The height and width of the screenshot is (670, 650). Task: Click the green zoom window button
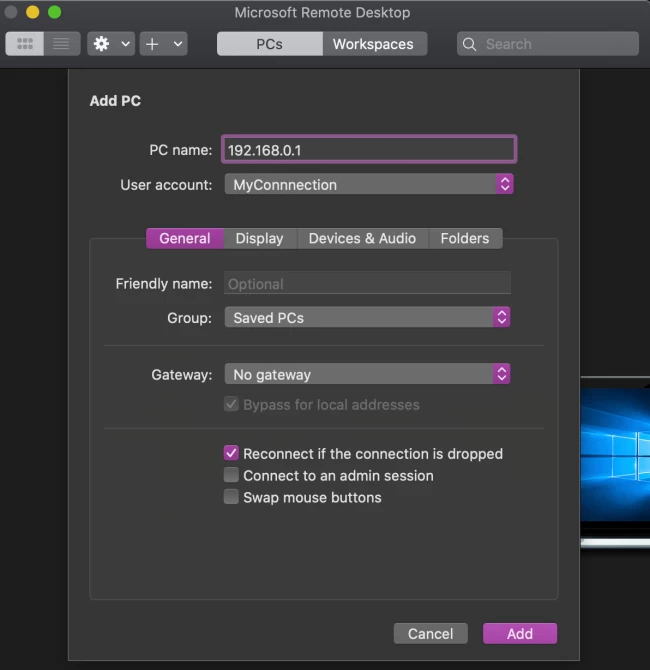54,12
